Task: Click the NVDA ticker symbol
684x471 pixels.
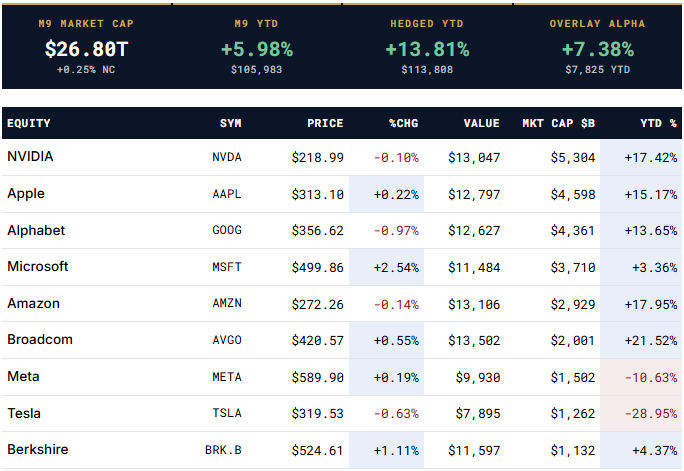Action: (227, 157)
